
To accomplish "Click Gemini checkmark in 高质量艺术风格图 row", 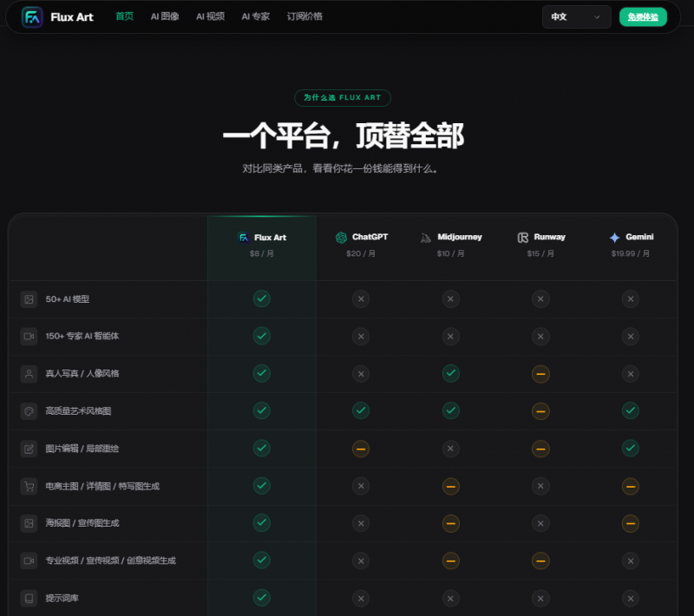I will click(x=631, y=410).
